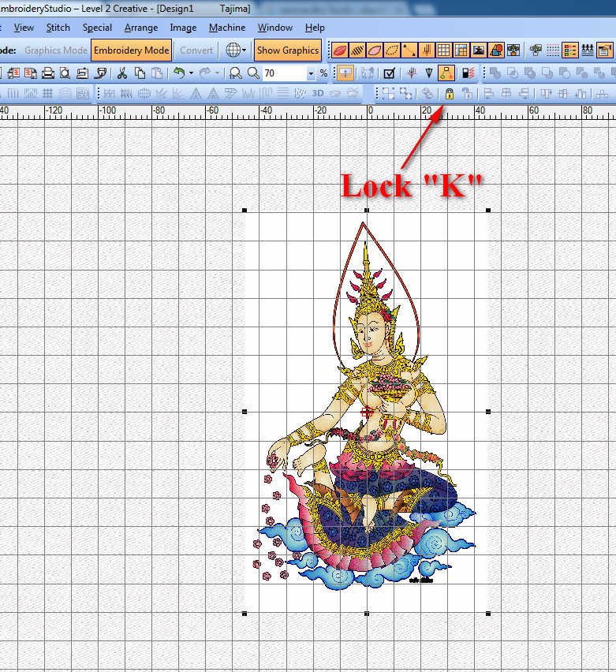Click the flower pot design icon
Screen dimensions: 616x672
513,50
